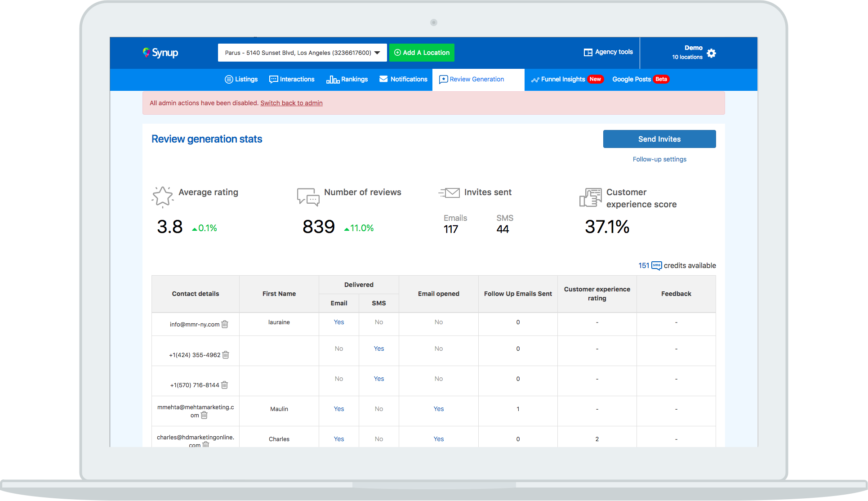The image size is (868, 501).
Task: Click Switch back to admin link
Action: point(291,103)
